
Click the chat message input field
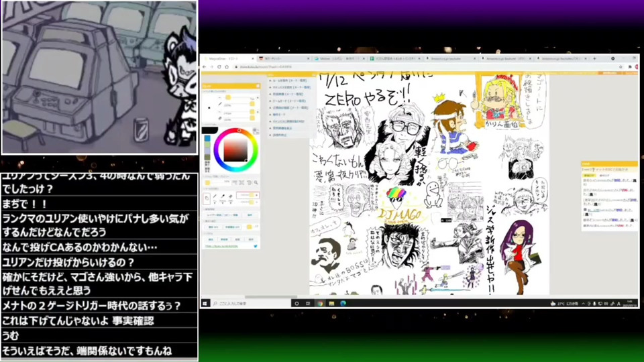click(x=610, y=170)
